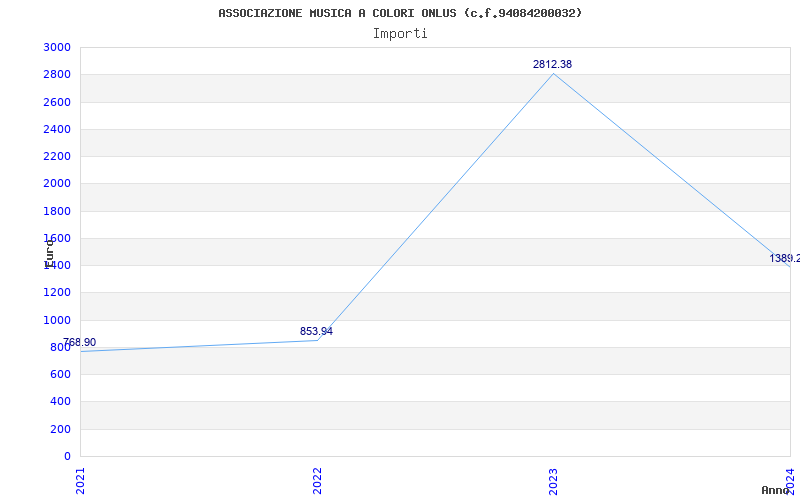Viewport: 800px width, 500px height.
Task: Click the y-axis value 3000
Action: [57, 47]
